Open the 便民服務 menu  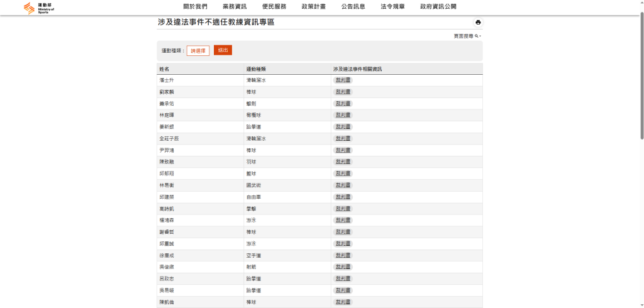[x=274, y=6]
